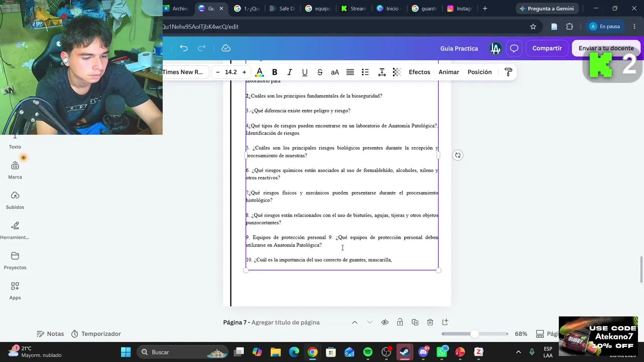Click Pregunta a Gemini button
The height and width of the screenshot is (362, 644).
coord(546,9)
